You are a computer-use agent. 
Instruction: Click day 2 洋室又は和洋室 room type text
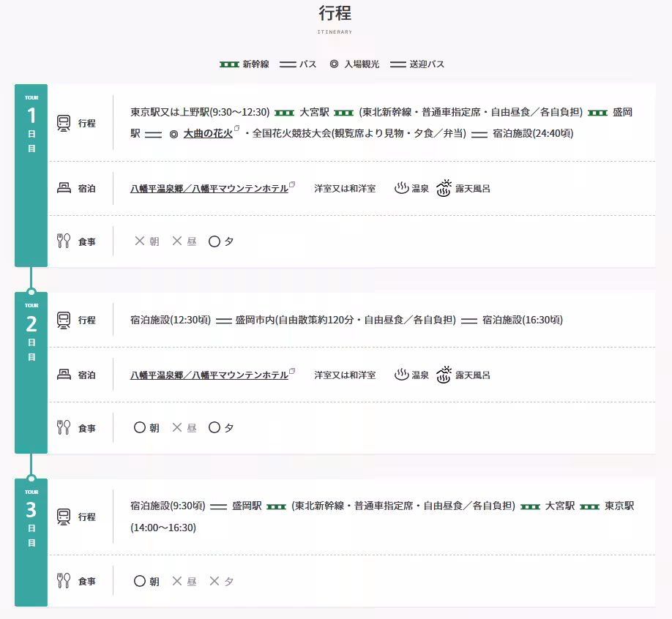pyautogui.click(x=345, y=375)
